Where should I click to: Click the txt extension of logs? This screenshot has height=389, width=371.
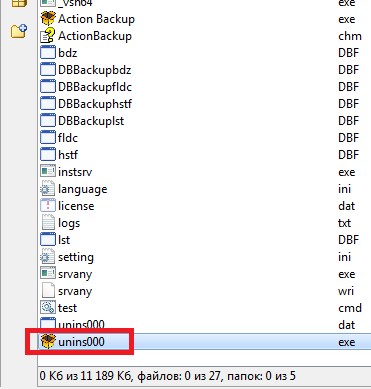coord(344,223)
